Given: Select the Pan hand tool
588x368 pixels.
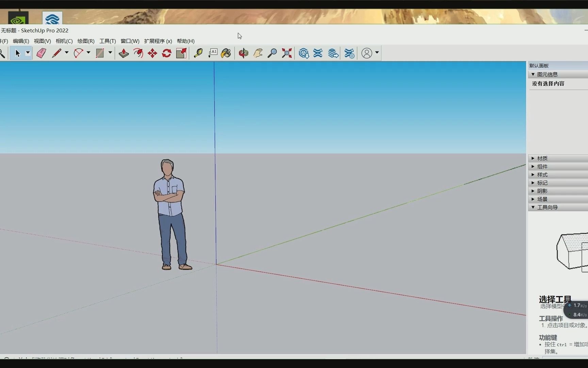Looking at the screenshot, I should pos(258,53).
